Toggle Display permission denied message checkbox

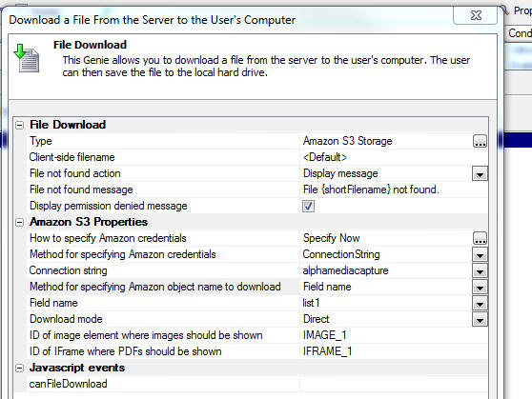pyautogui.click(x=308, y=206)
